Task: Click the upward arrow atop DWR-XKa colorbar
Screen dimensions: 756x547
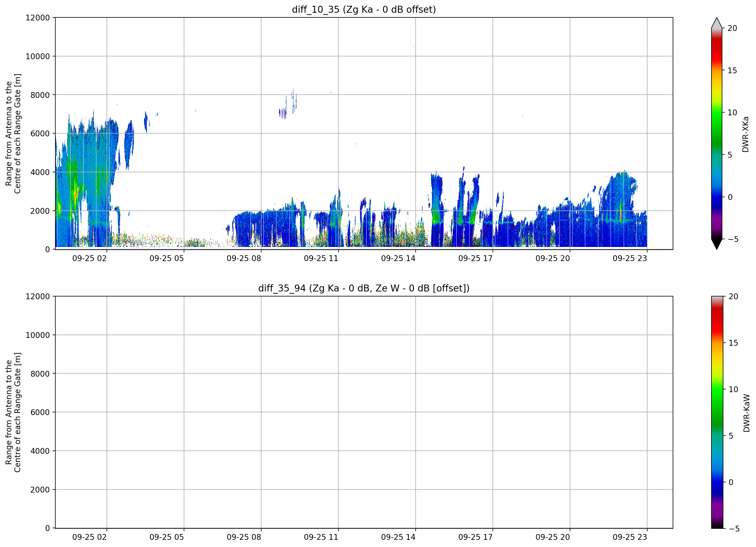Action: tap(717, 23)
